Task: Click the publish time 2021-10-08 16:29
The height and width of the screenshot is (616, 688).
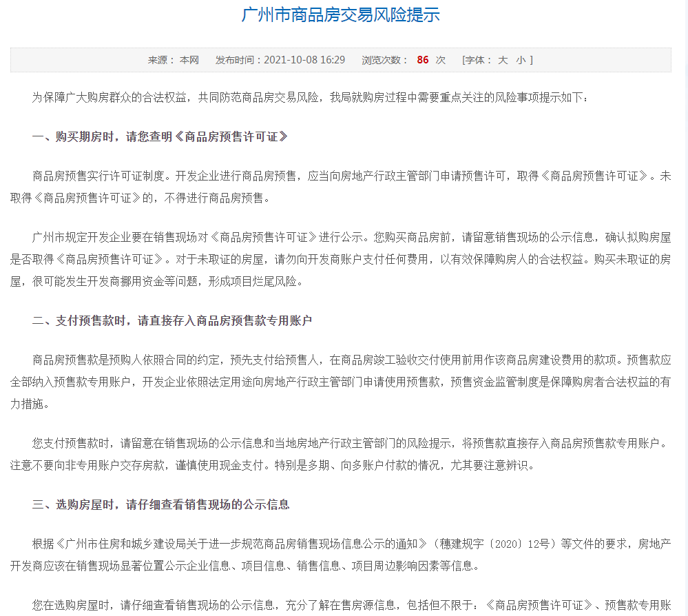Action: click(304, 60)
